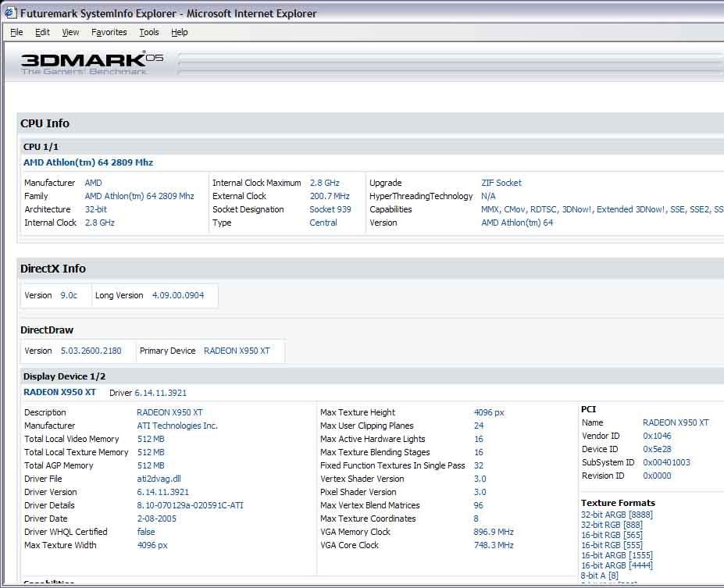724x588 pixels.
Task: Select Total Local Video Memory '512 MB'
Action: click(x=151, y=439)
